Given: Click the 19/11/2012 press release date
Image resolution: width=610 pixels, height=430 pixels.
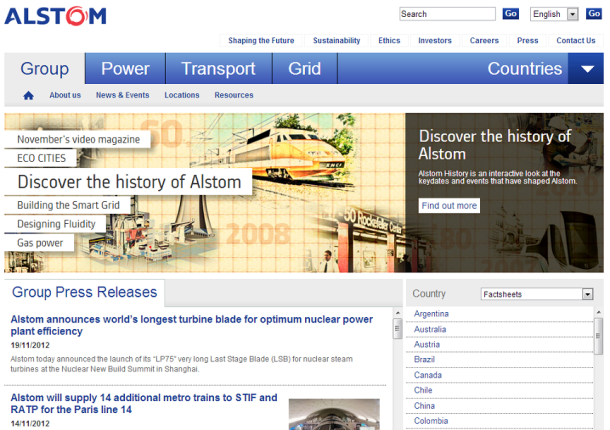Looking at the screenshot, I should pyautogui.click(x=30, y=346).
